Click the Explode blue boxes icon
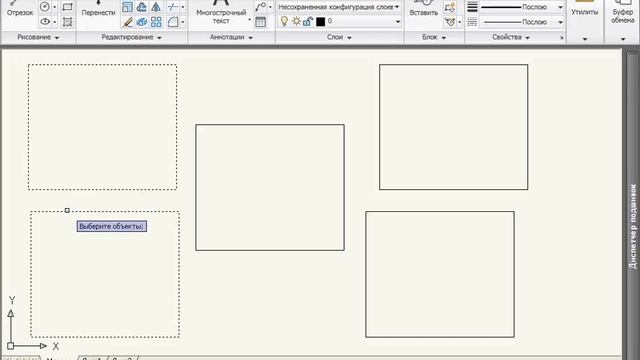This screenshot has width=640, height=360. pos(142,22)
